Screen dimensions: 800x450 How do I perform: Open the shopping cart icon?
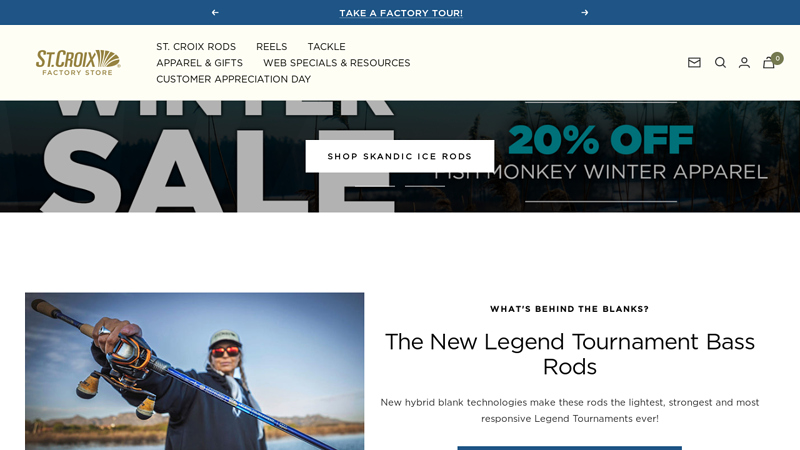coord(768,63)
